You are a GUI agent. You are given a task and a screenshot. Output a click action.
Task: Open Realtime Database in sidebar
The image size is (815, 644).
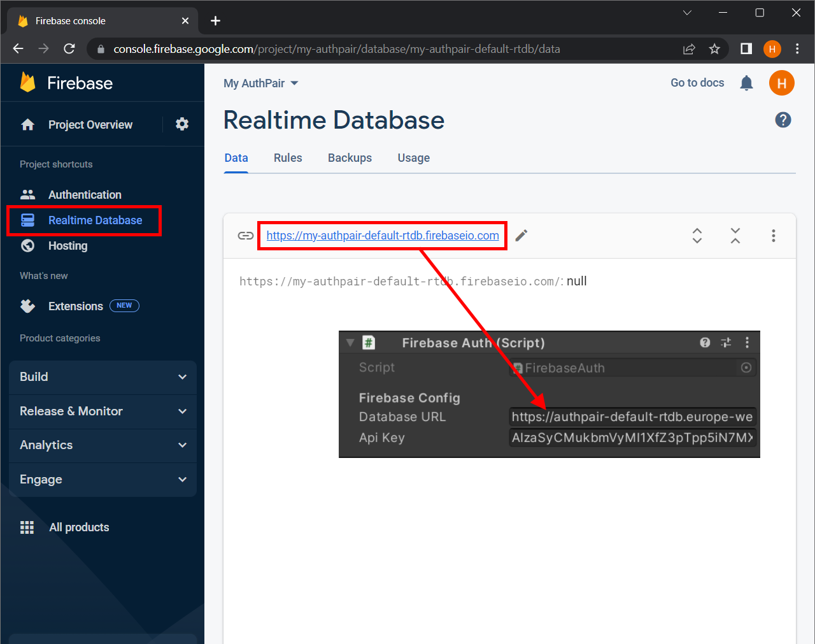[x=96, y=220]
